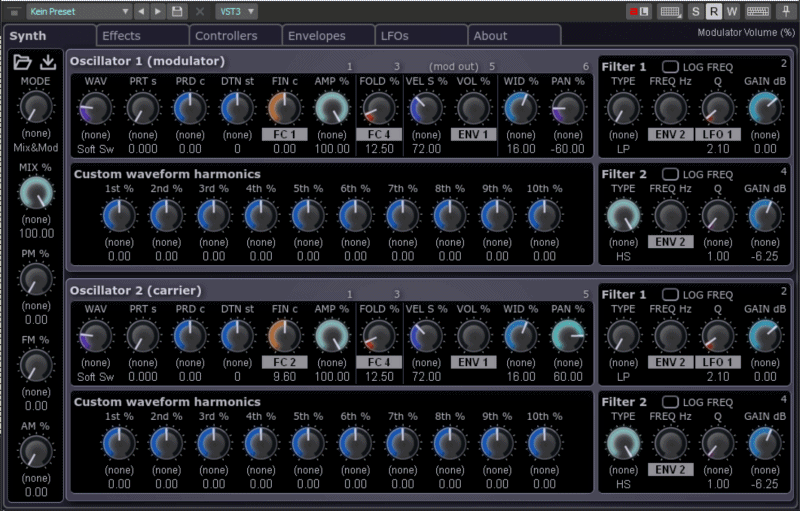800x511 pixels.
Task: Open the VST3 dropdown menu
Action: 236,11
